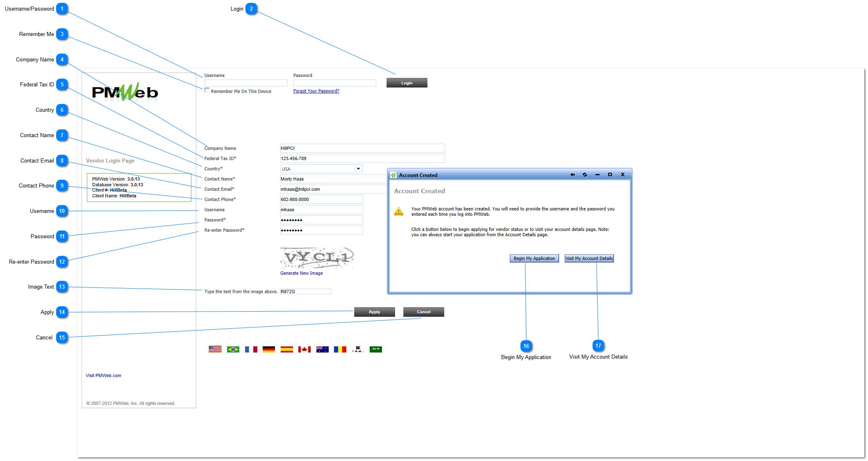Click Begin My Application button
This screenshot has width=868, height=461.
click(534, 258)
